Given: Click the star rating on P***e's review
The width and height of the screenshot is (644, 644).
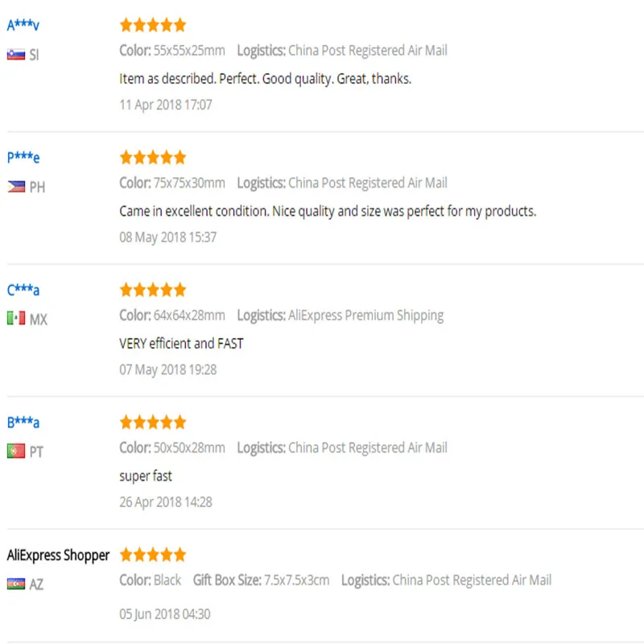Looking at the screenshot, I should (152, 157).
